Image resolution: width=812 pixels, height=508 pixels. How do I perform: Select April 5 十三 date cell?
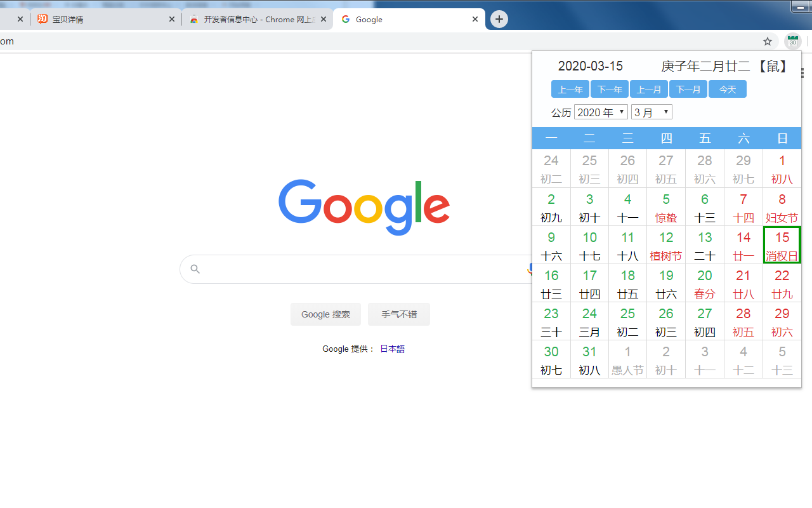(782, 359)
